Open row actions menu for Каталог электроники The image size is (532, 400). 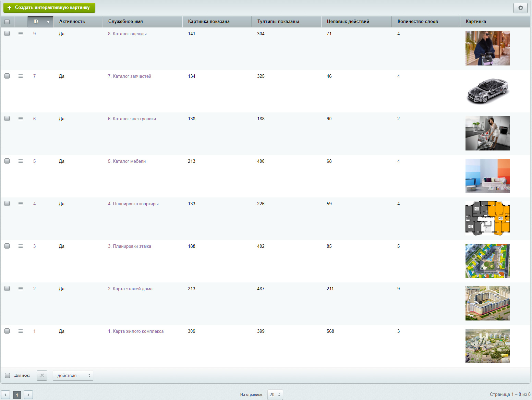pyautogui.click(x=21, y=119)
